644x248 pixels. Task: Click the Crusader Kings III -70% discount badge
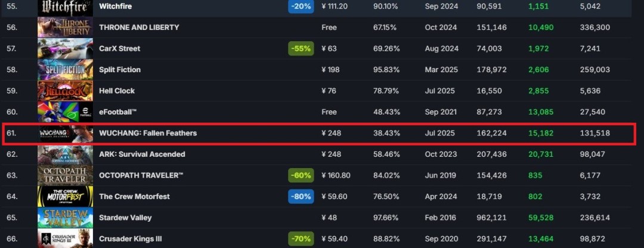[x=301, y=239]
